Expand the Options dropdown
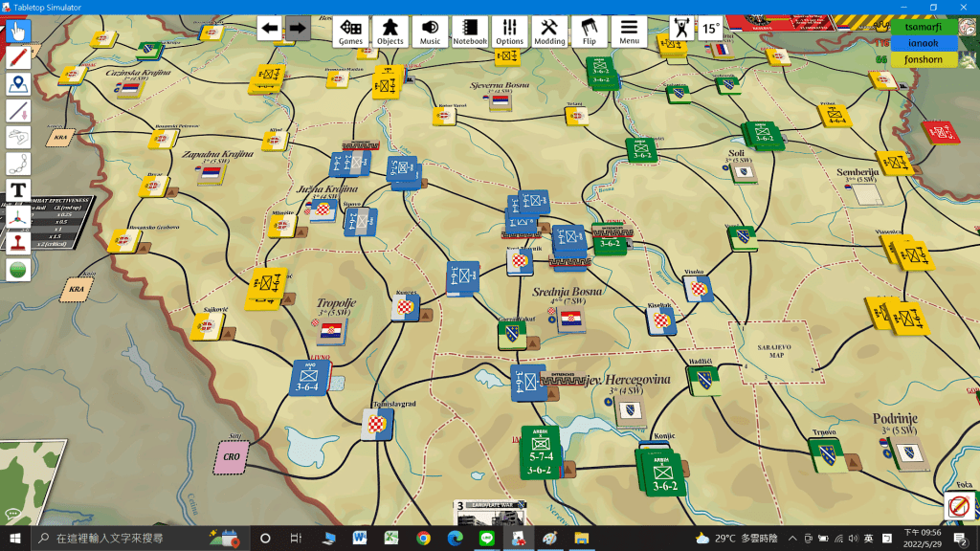This screenshot has height=551, width=980. tap(509, 31)
